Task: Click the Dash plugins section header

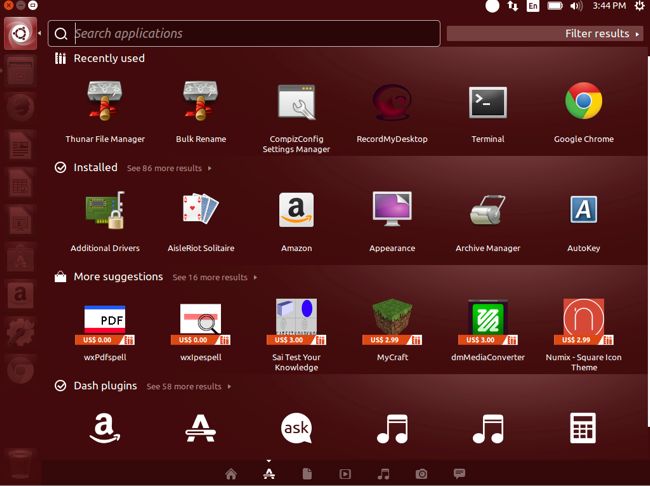Action: pos(105,386)
